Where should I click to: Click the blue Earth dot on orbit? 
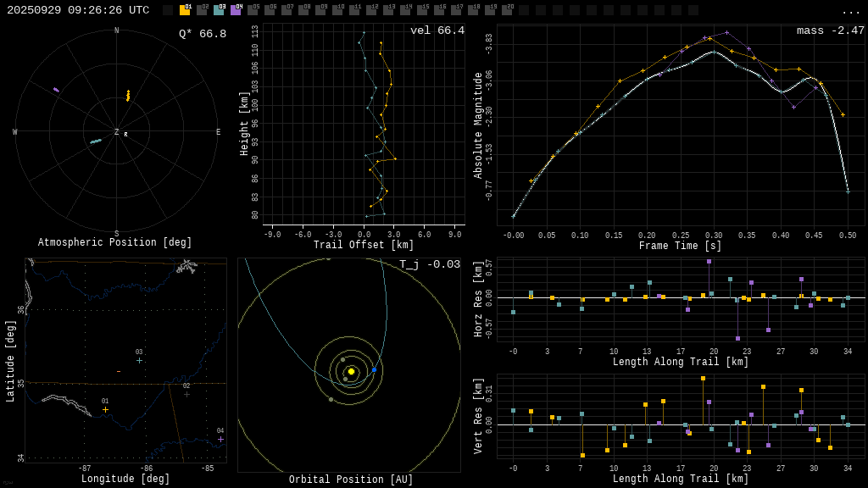pyautogui.click(x=374, y=369)
